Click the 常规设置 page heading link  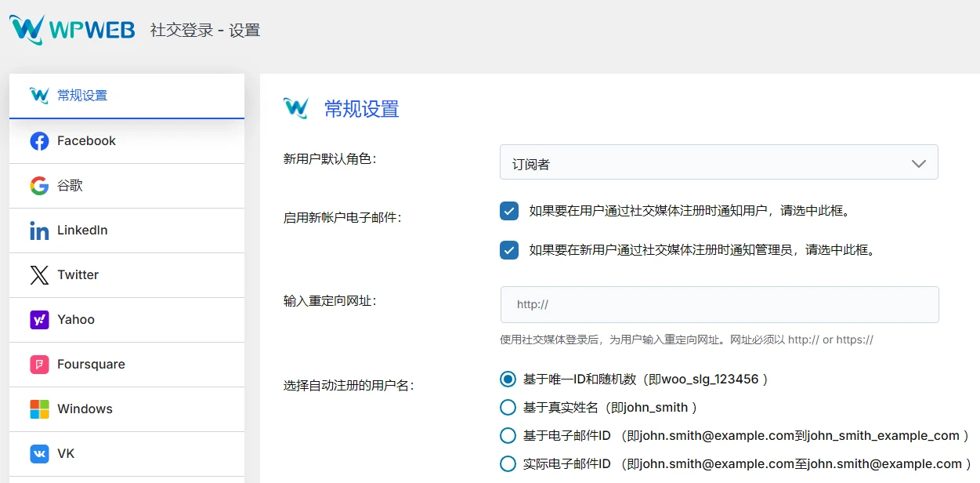tap(363, 108)
